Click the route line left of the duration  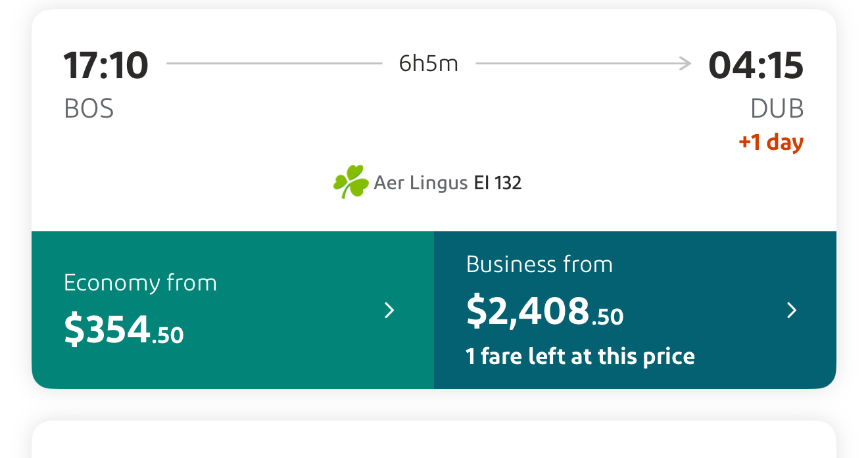point(274,64)
